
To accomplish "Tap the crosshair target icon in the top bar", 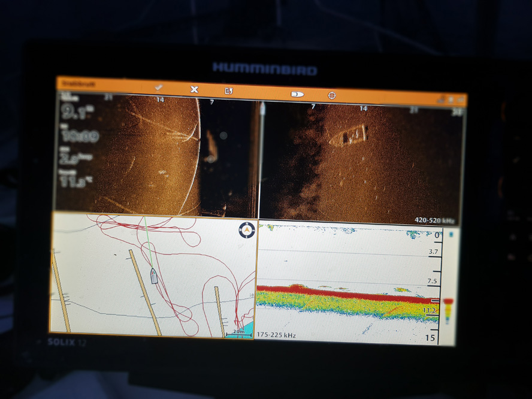I will 332,96.
